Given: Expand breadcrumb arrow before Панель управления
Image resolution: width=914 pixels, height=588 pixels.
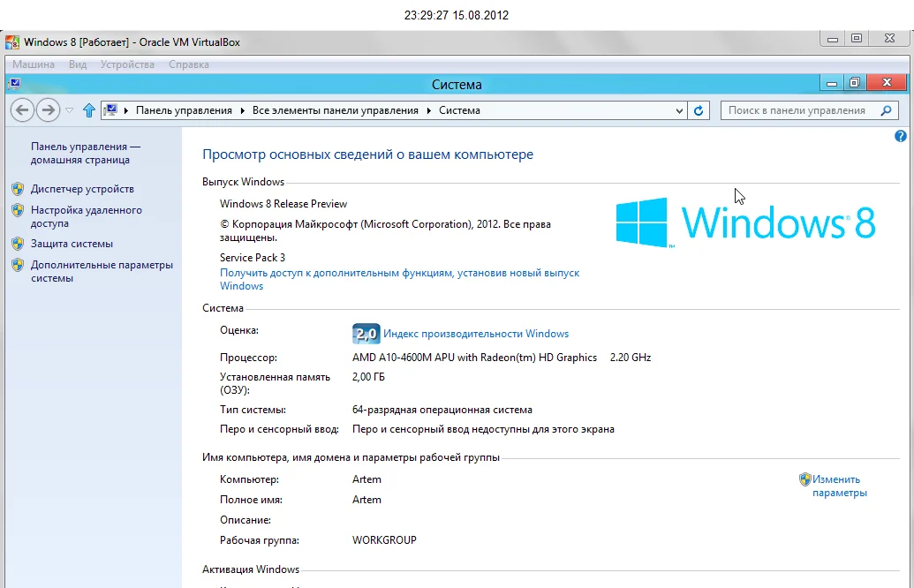Looking at the screenshot, I should pyautogui.click(x=126, y=110).
